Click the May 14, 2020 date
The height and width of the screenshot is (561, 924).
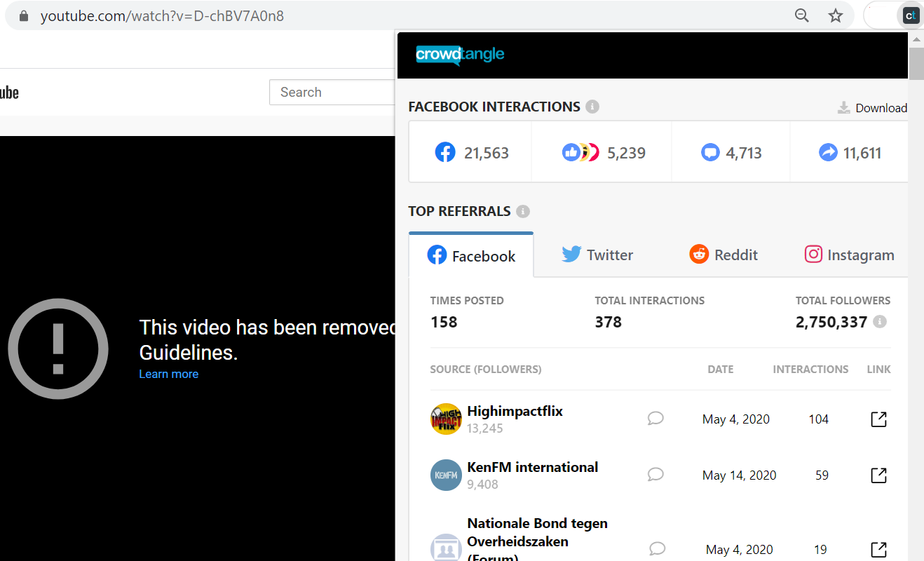coord(740,475)
